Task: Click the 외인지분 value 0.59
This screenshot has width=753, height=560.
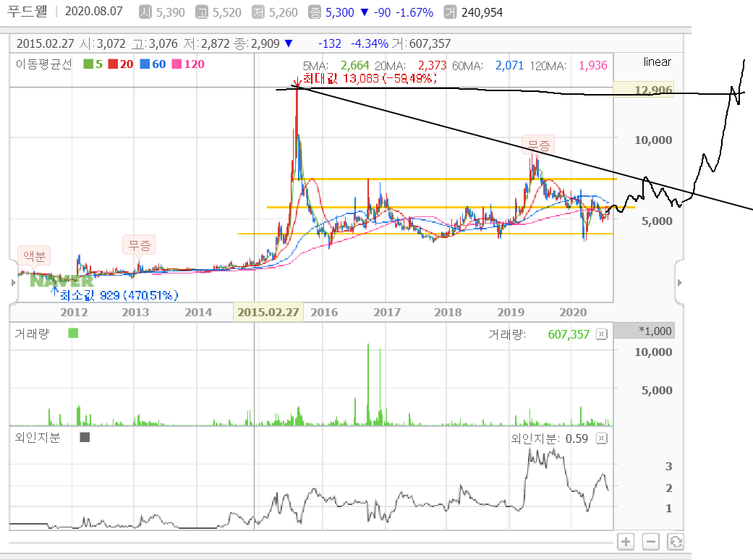Action: [x=577, y=438]
